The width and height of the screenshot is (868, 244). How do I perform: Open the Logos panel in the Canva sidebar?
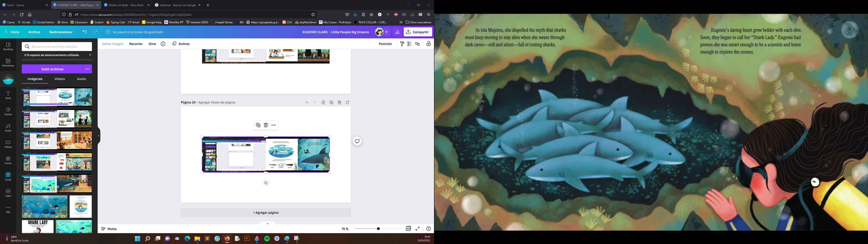(8, 193)
